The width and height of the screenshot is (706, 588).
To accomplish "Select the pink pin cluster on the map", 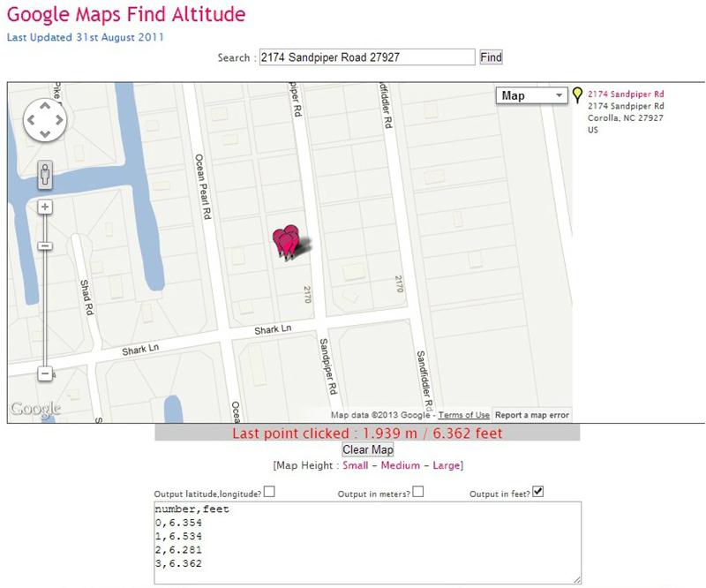I will (286, 243).
